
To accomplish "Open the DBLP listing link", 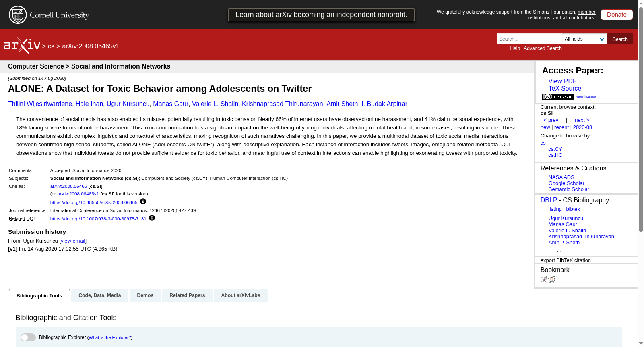I will 555,209.
